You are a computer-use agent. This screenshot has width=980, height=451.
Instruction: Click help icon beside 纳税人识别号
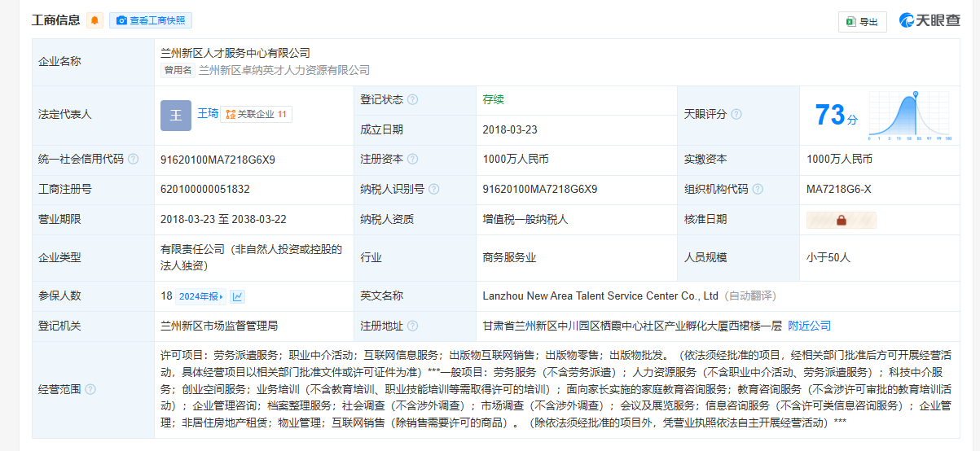click(x=434, y=190)
